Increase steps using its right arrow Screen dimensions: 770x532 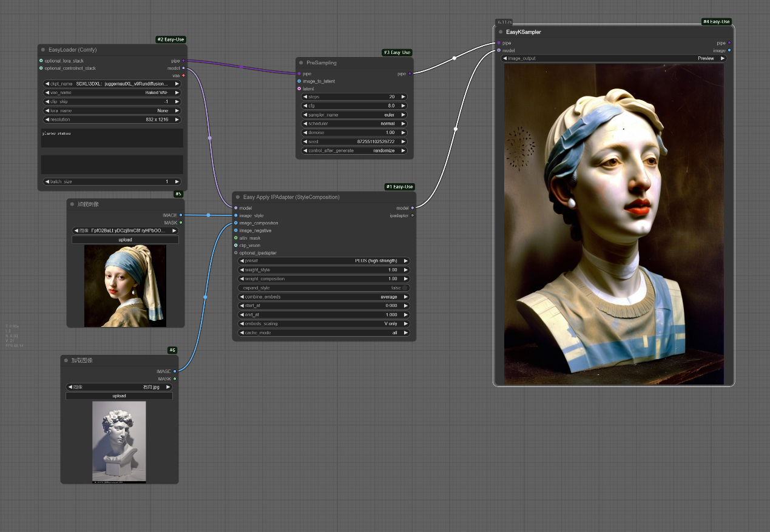[404, 97]
